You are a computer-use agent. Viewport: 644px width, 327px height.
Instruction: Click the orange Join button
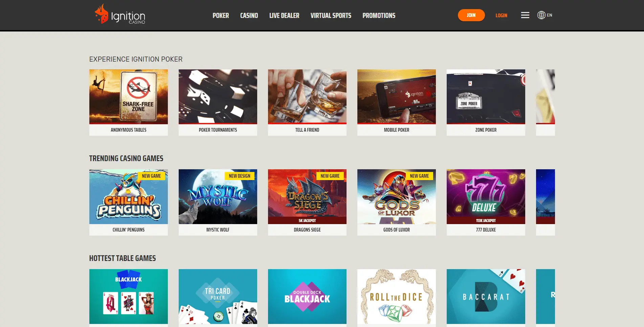(471, 15)
